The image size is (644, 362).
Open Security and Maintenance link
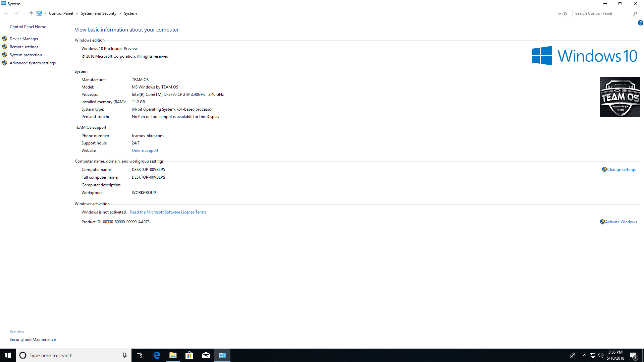point(33,340)
